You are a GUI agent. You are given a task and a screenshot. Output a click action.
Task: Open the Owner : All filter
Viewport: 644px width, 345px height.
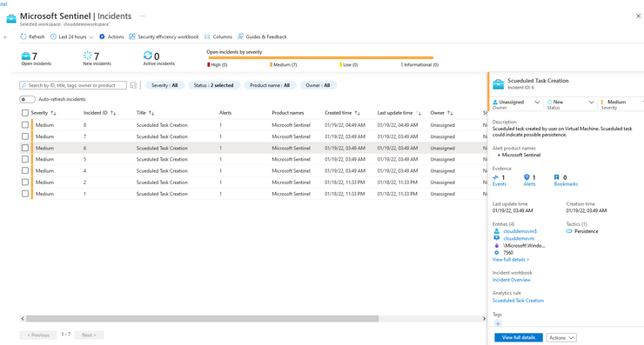[318, 85]
